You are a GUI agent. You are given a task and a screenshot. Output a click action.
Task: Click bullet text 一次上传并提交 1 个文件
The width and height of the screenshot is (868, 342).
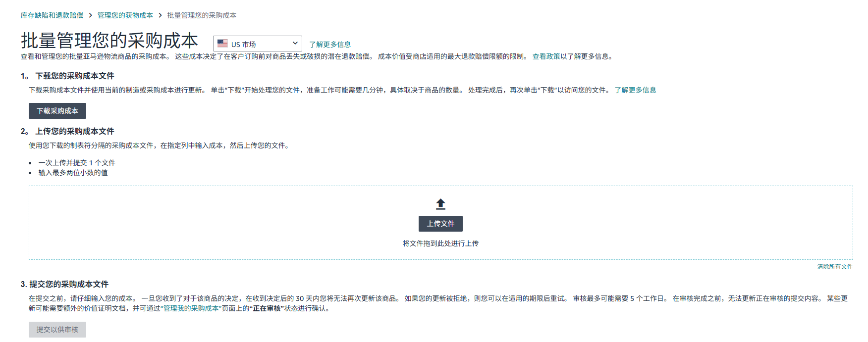[x=77, y=163]
